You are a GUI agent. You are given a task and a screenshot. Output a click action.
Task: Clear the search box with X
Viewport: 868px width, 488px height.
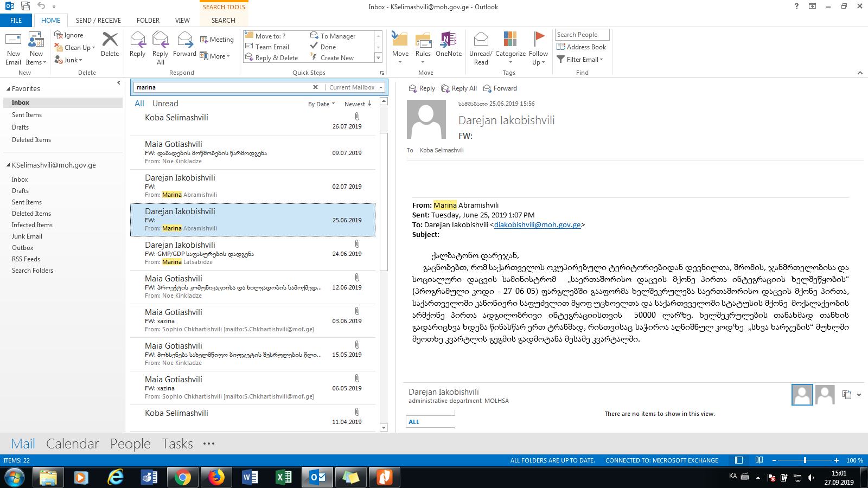[315, 87]
